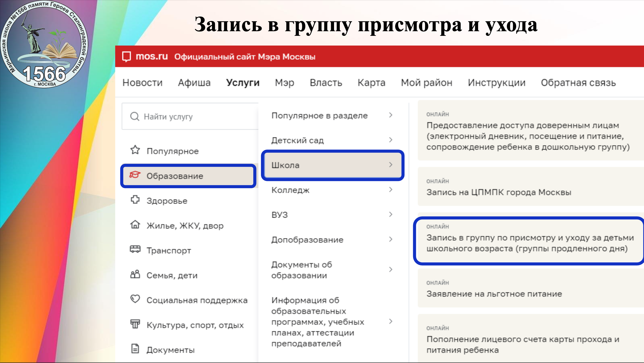Open Инструкции in the navigation
This screenshot has width=644, height=363.
click(496, 83)
